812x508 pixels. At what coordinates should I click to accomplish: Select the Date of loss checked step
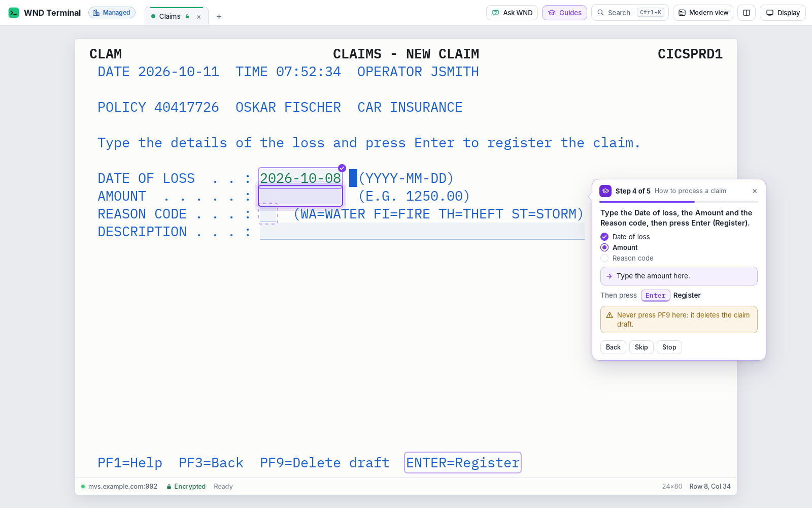click(x=625, y=237)
